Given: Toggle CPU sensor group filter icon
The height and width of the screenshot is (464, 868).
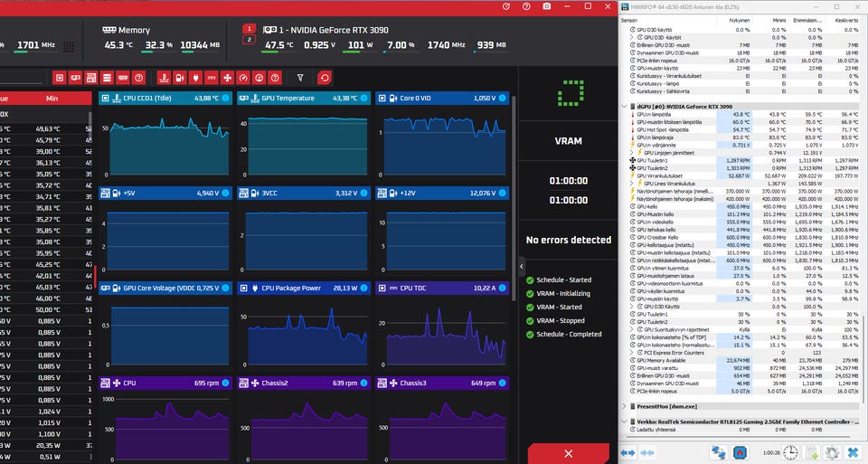Looking at the screenshot, I should pyautogui.click(x=60, y=78).
